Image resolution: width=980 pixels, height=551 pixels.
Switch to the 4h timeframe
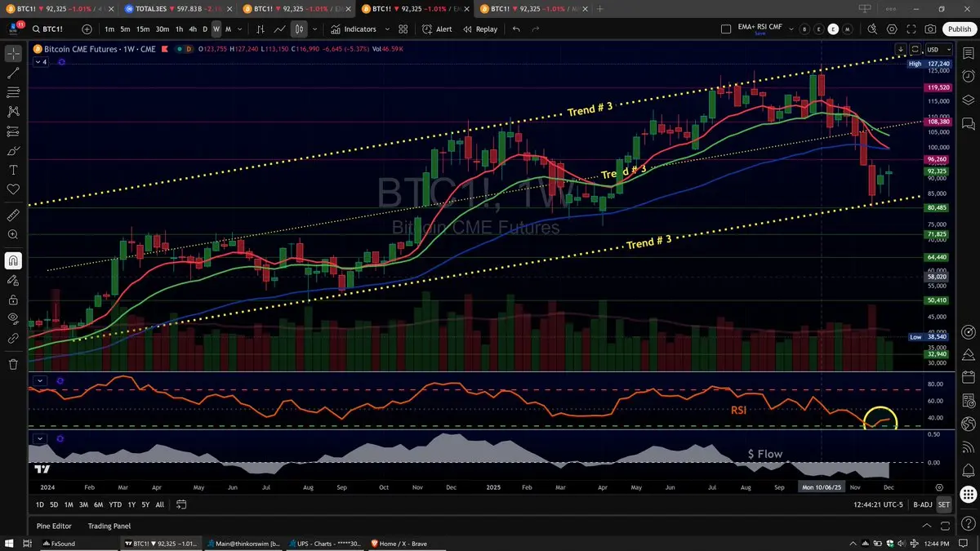coord(193,29)
